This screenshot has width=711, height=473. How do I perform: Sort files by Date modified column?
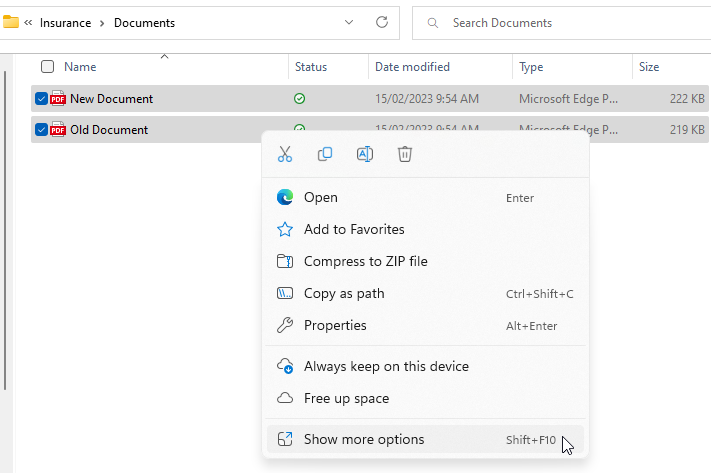(412, 67)
